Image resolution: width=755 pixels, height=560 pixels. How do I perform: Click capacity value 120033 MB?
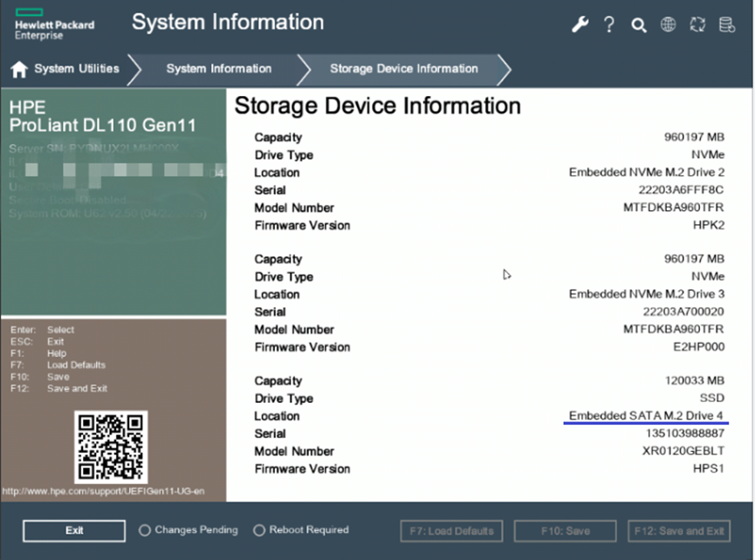tap(694, 380)
